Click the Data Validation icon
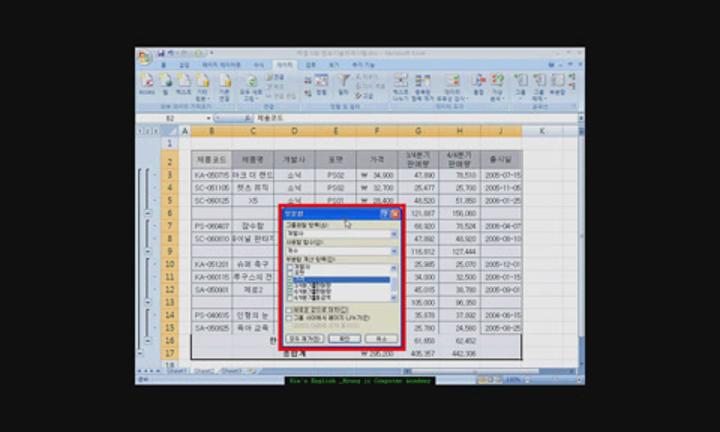720x432 pixels. (452, 87)
